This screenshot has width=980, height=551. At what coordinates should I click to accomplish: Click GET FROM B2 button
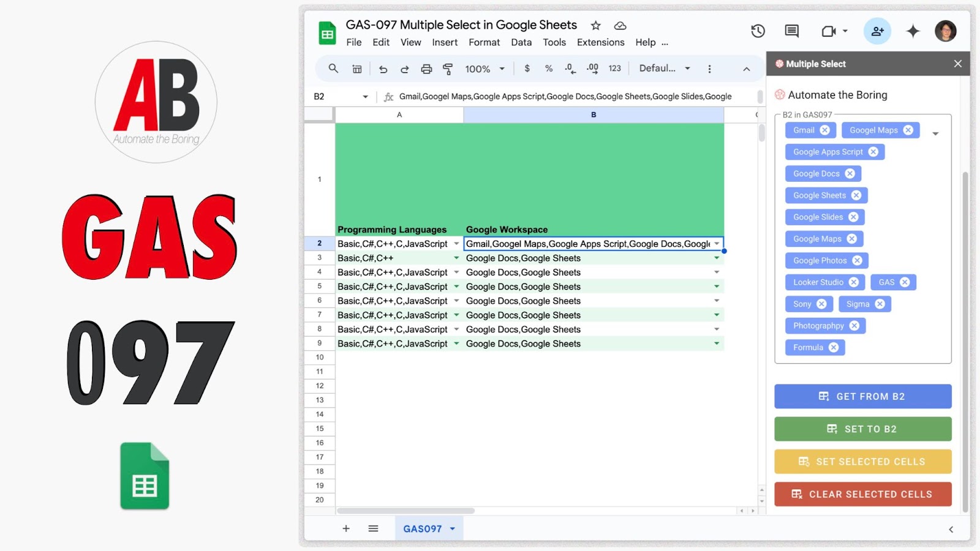point(863,396)
